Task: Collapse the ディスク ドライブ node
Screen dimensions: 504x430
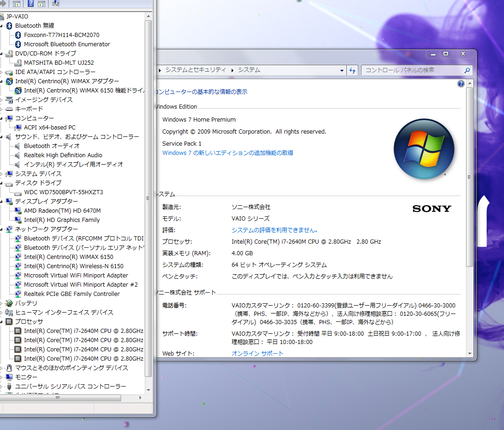Action: [x=1, y=183]
